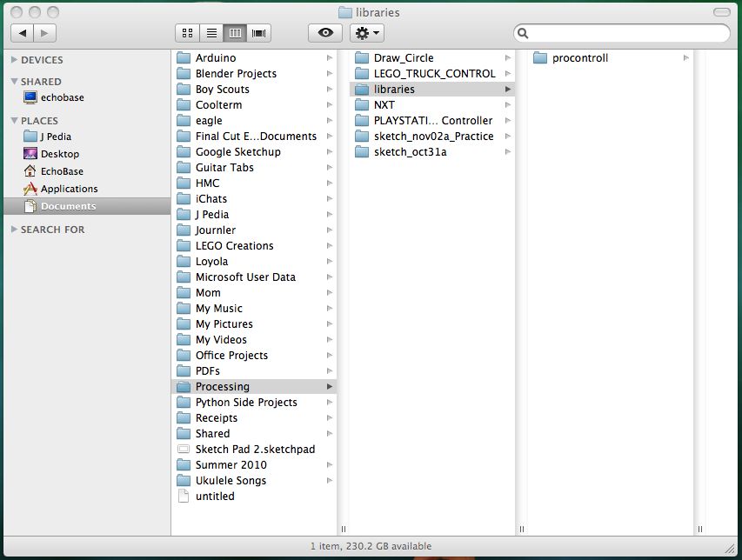The width and height of the screenshot is (742, 560).
Task: Open the procontroll folder
Action: coord(579,58)
